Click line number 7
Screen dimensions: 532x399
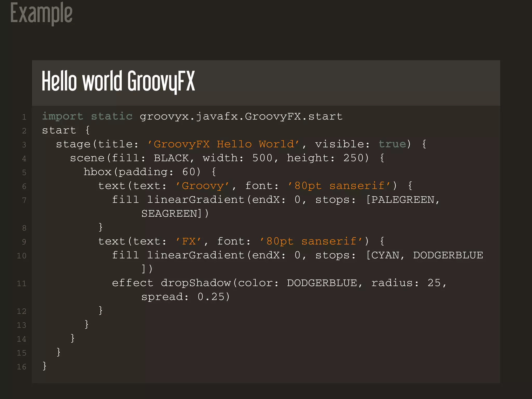(x=24, y=200)
